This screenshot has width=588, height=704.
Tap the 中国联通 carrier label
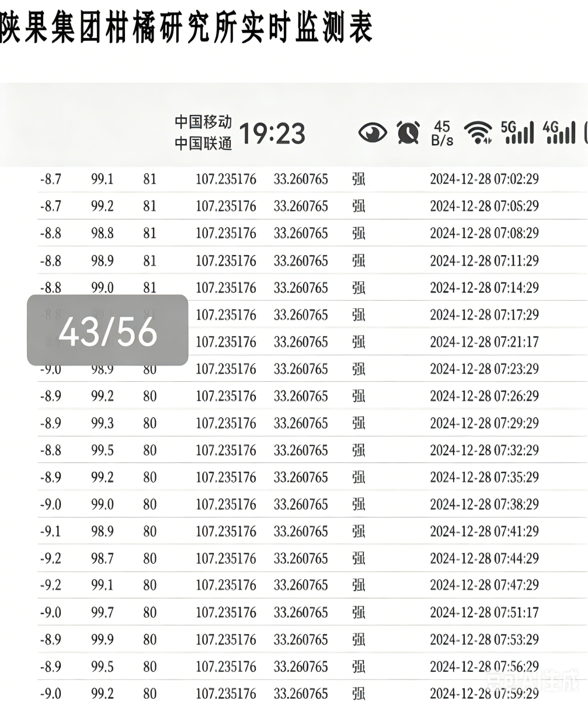(203, 144)
